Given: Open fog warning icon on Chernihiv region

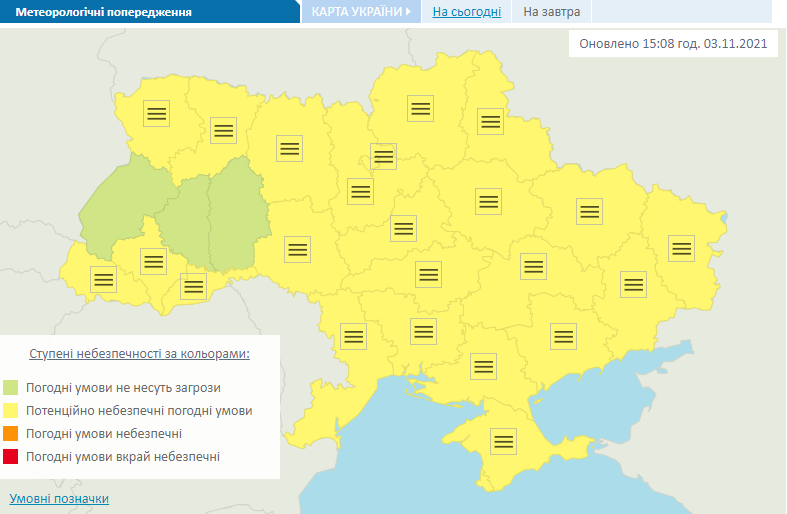Looking at the screenshot, I should [x=421, y=108].
